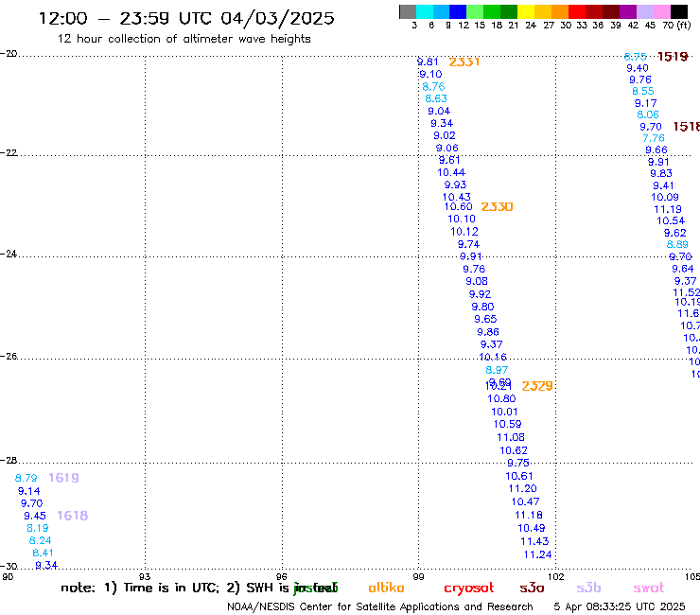Click the lavender s3b legend label
The height and width of the screenshot is (615, 700).
coord(588,588)
